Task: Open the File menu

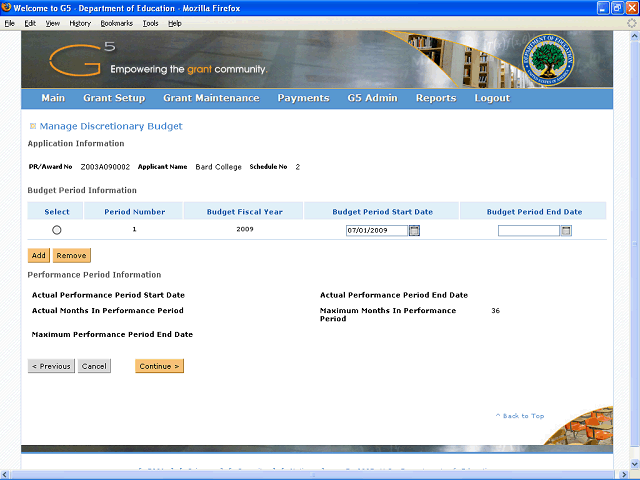Action: (x=9, y=23)
